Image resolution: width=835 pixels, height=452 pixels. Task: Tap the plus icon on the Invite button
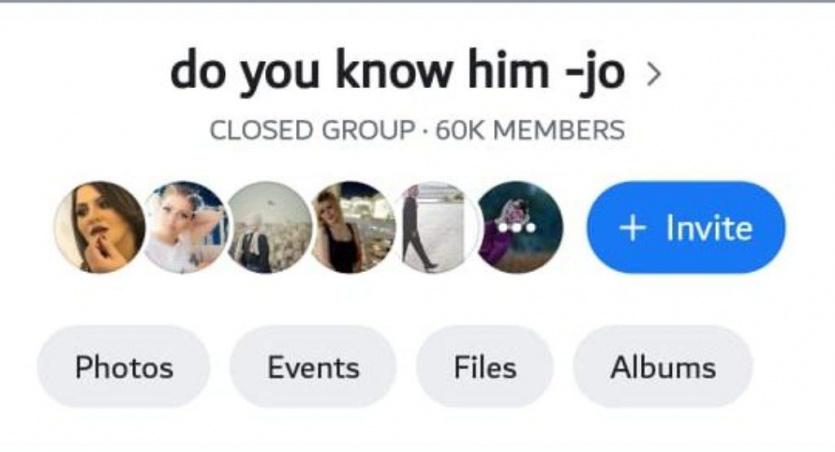[632, 228]
